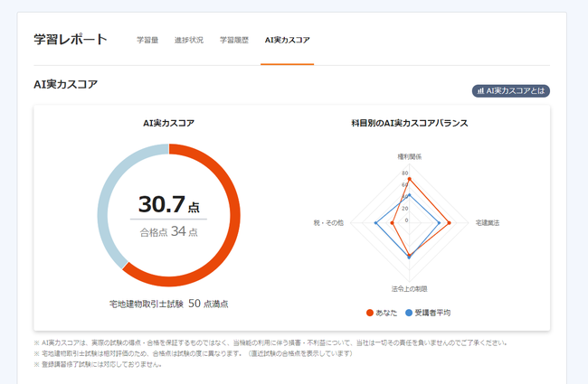Select the 宅建業法 radar axis label

tap(488, 221)
